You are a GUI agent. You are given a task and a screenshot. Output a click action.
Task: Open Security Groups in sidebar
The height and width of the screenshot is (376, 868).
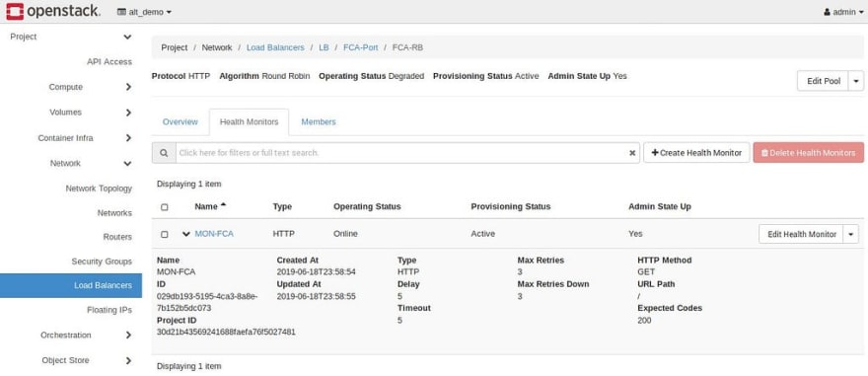click(x=102, y=262)
